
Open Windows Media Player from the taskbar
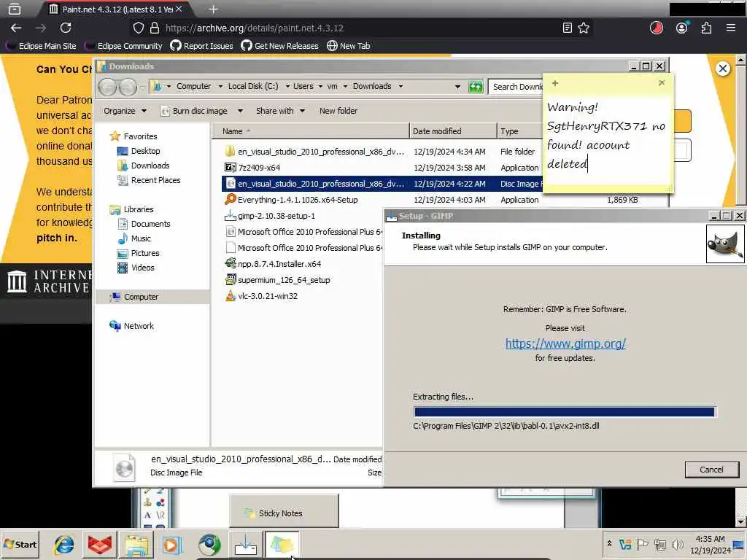click(172, 545)
